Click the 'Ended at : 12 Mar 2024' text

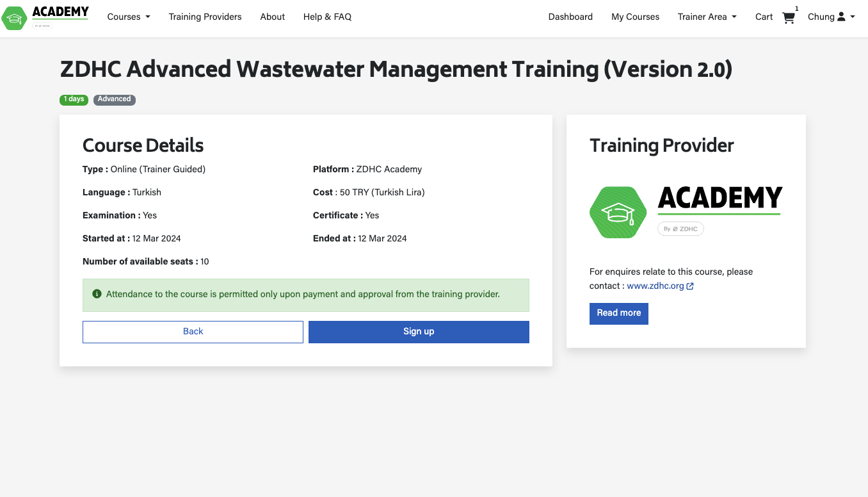click(360, 238)
